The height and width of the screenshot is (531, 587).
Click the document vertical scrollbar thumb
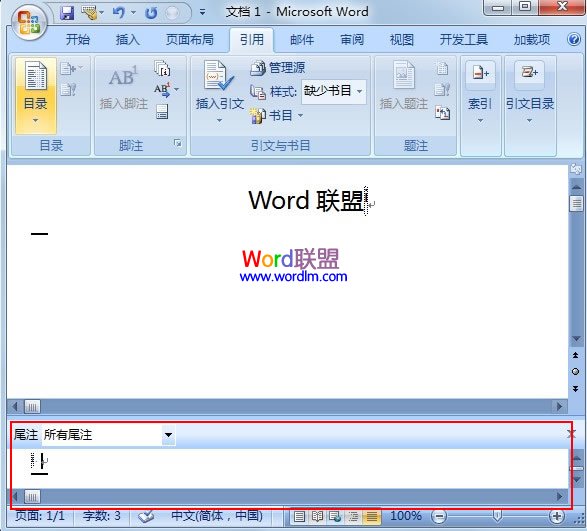click(x=576, y=204)
